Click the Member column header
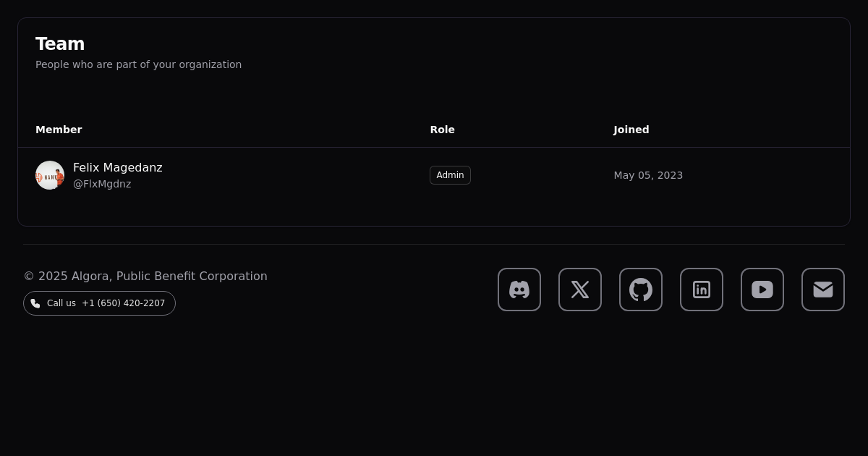Image resolution: width=868 pixels, height=456 pixels. pos(59,130)
